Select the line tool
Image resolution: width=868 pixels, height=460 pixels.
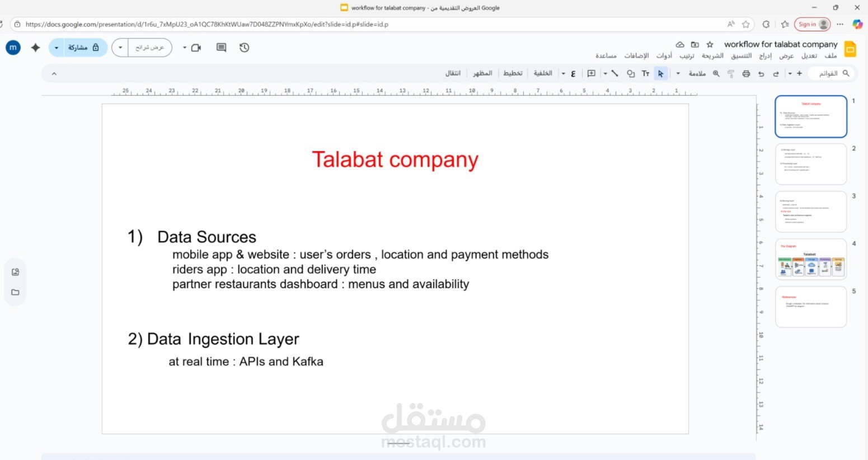click(x=614, y=73)
